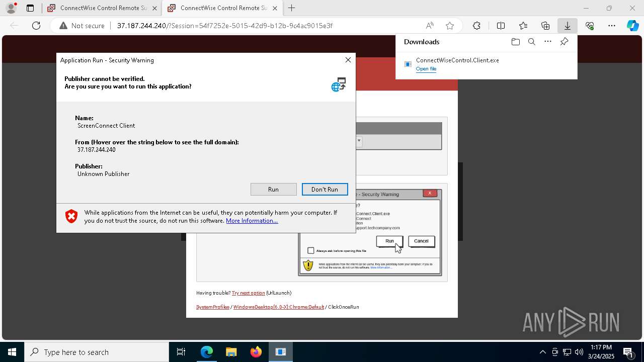644x362 pixels.
Task: Open the Favorites list icon
Action: coord(523,26)
